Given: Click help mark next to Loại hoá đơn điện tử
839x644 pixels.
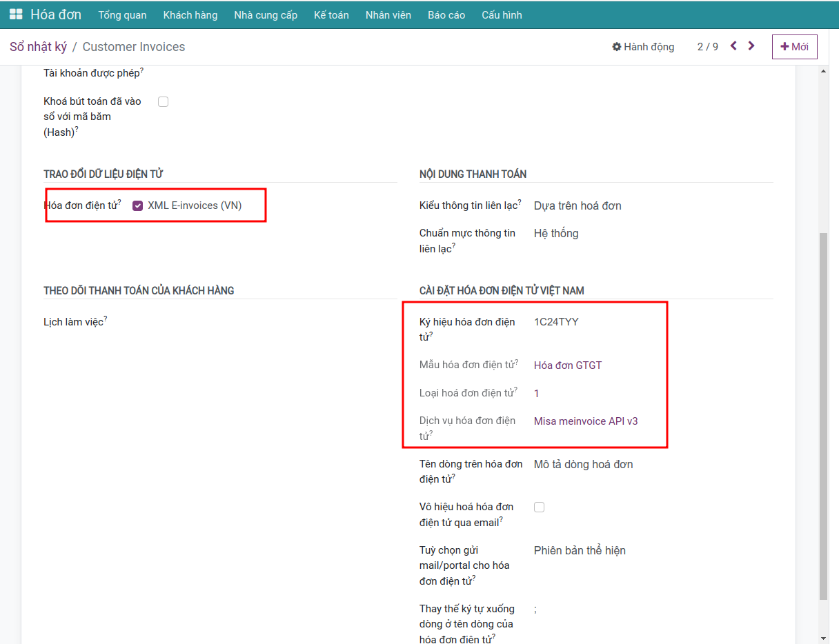Looking at the screenshot, I should pyautogui.click(x=515, y=390).
